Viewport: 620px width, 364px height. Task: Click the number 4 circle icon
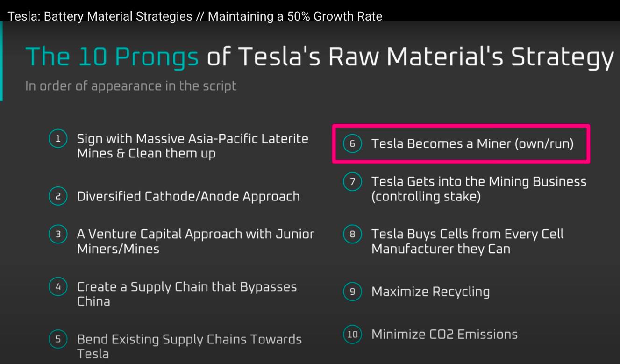click(58, 286)
